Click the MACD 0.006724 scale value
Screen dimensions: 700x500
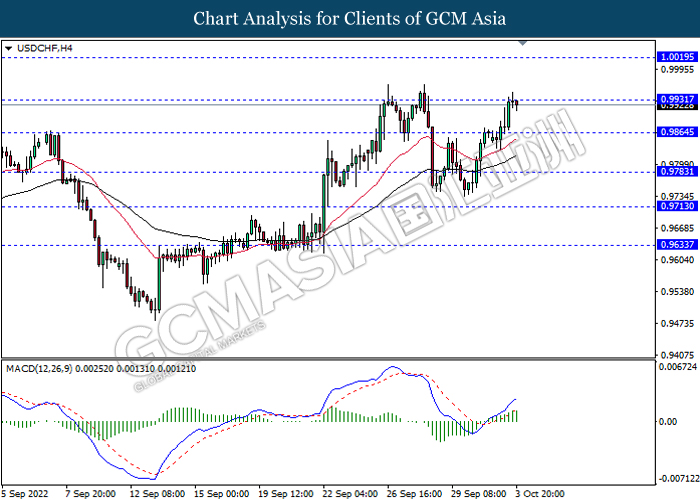pos(678,367)
